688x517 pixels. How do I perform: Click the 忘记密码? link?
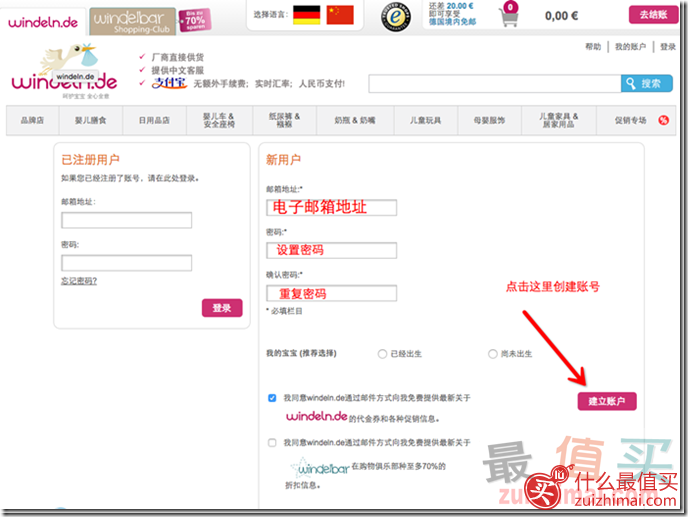(x=79, y=281)
